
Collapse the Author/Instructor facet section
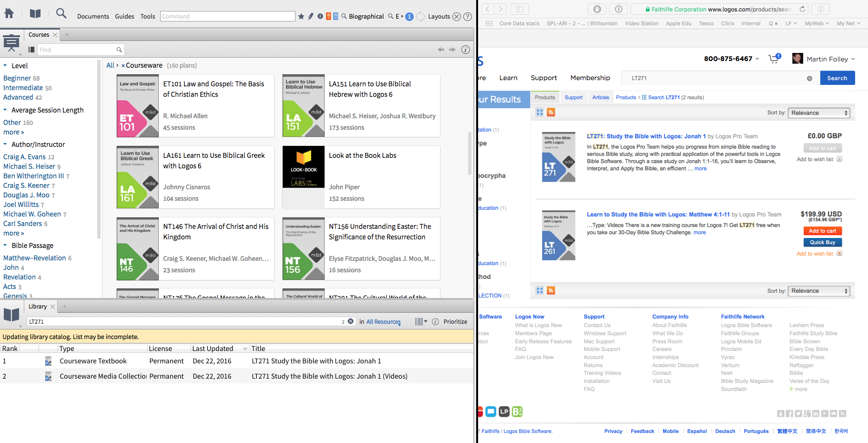coord(5,144)
